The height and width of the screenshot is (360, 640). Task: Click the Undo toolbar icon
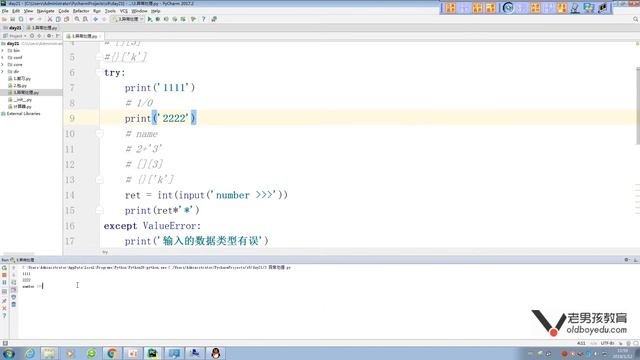(x=31, y=19)
